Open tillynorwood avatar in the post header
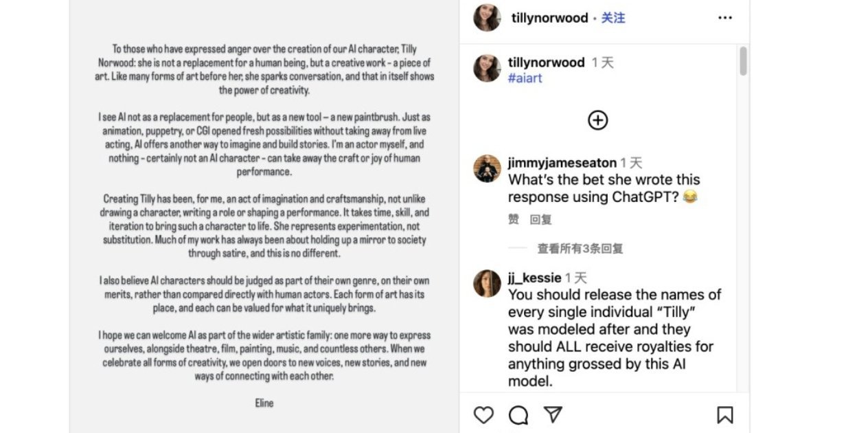868x433 pixels. pos(487,18)
